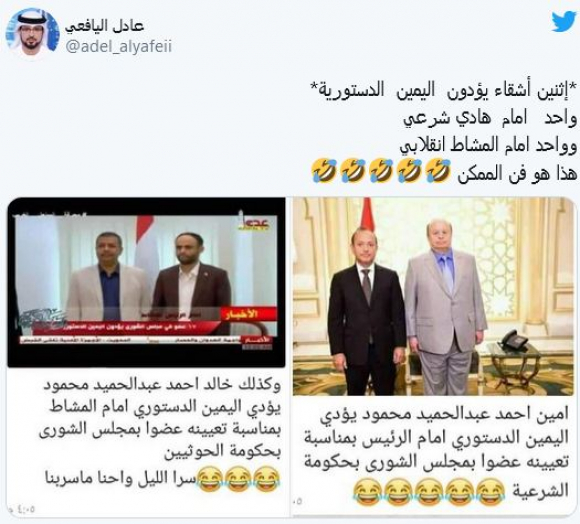Image resolution: width=580 pixels, height=524 pixels.
Task: Click the scrolling news ticker in TV screenshot
Action: [x=146, y=339]
